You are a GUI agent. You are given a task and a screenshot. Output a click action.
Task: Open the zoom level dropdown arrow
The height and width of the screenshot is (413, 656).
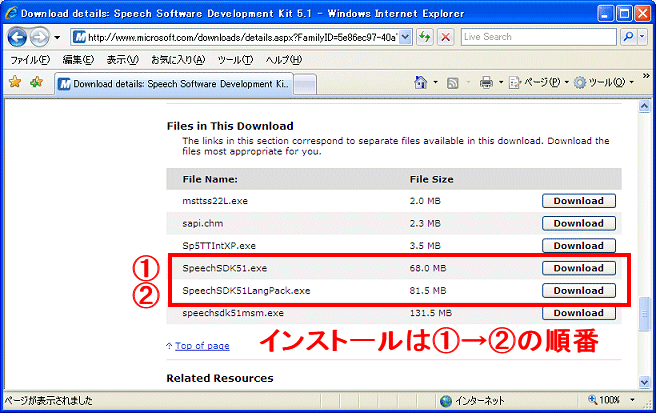633,400
